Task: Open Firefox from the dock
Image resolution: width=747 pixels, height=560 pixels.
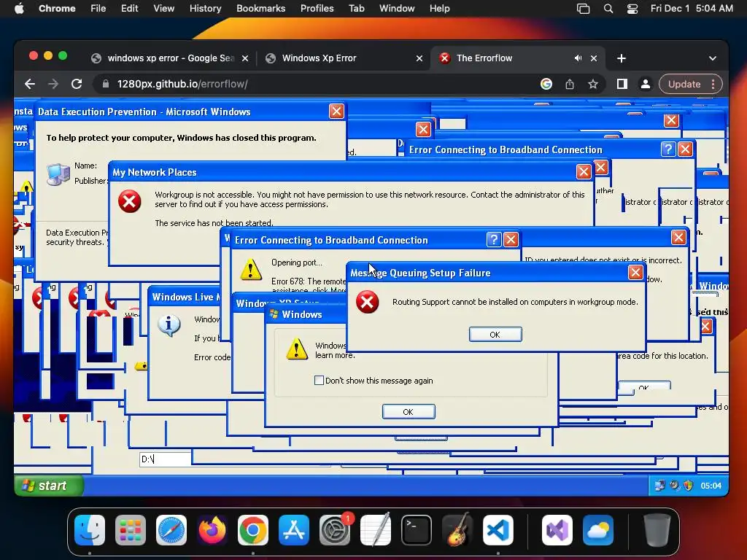Action: [x=212, y=530]
